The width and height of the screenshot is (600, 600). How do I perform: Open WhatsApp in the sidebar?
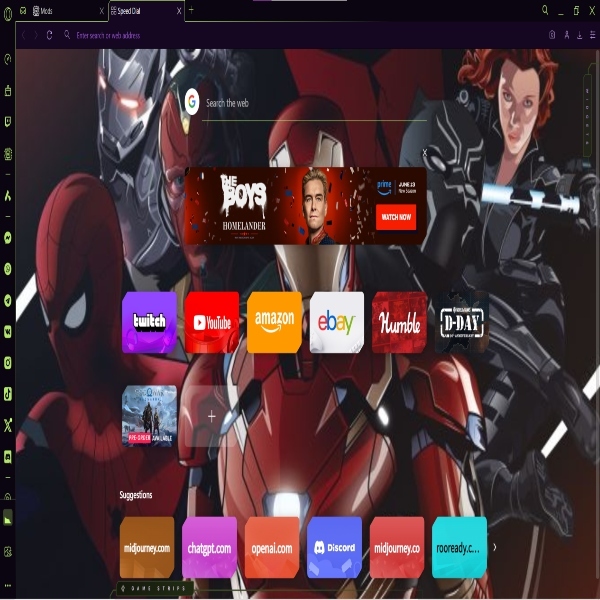pos(8,269)
